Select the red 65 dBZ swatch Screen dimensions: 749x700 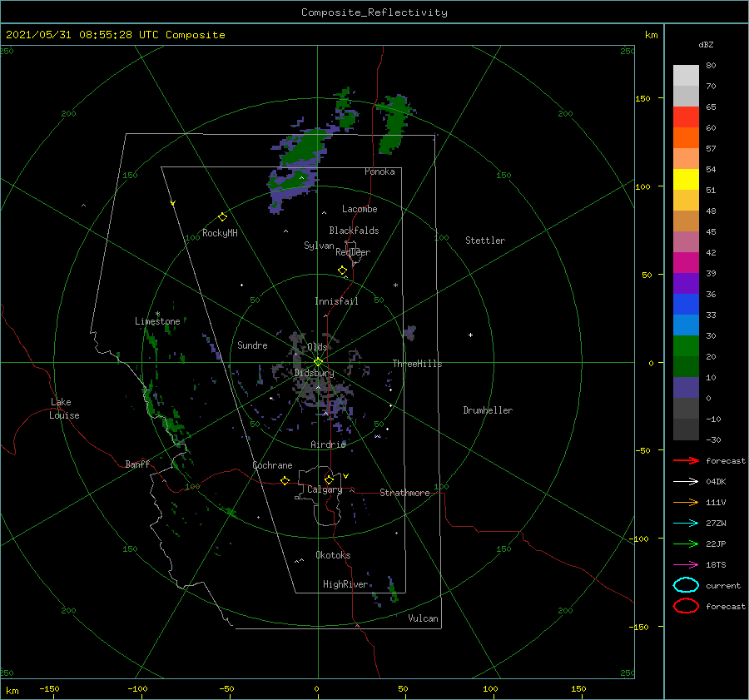point(686,117)
